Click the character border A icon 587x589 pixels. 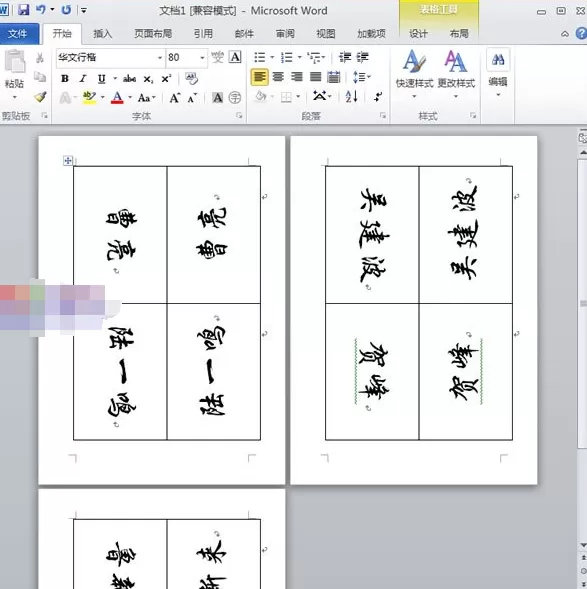point(235,57)
